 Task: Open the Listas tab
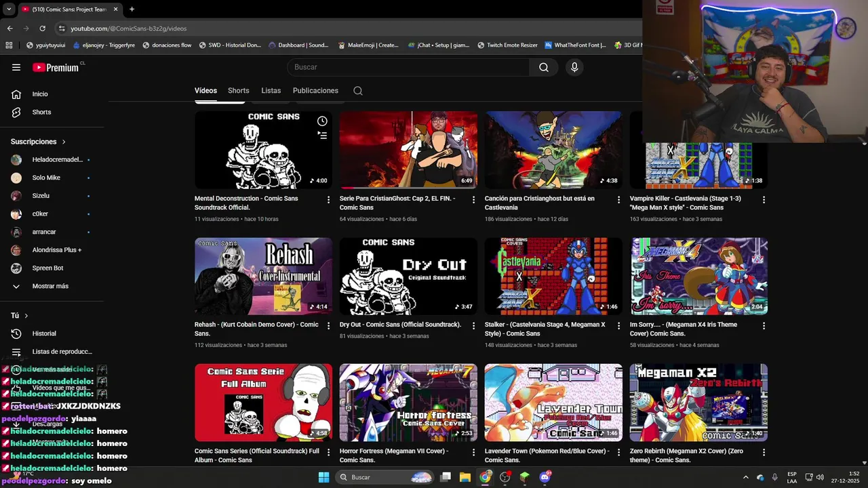(x=271, y=91)
